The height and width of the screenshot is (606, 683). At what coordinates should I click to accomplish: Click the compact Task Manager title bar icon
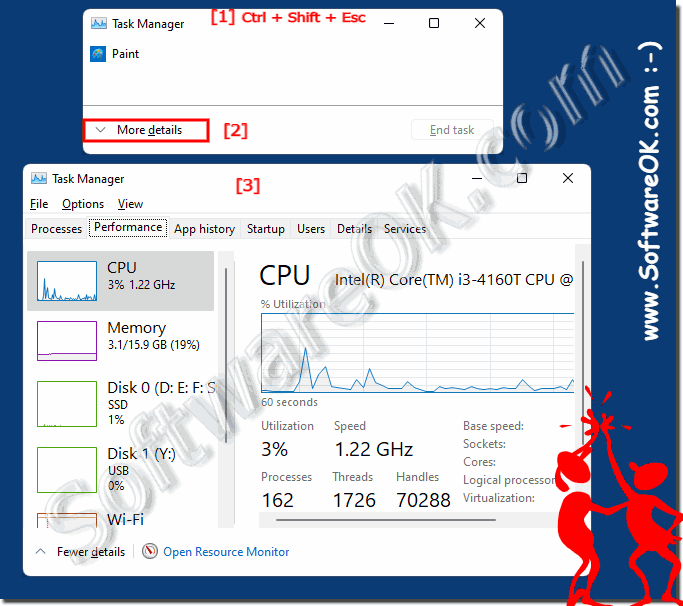point(98,24)
